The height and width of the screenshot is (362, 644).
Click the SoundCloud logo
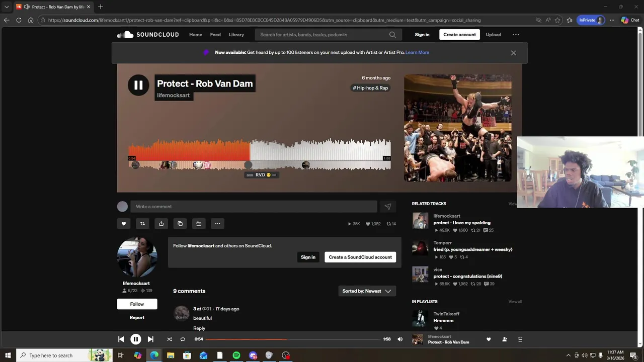pos(148,35)
